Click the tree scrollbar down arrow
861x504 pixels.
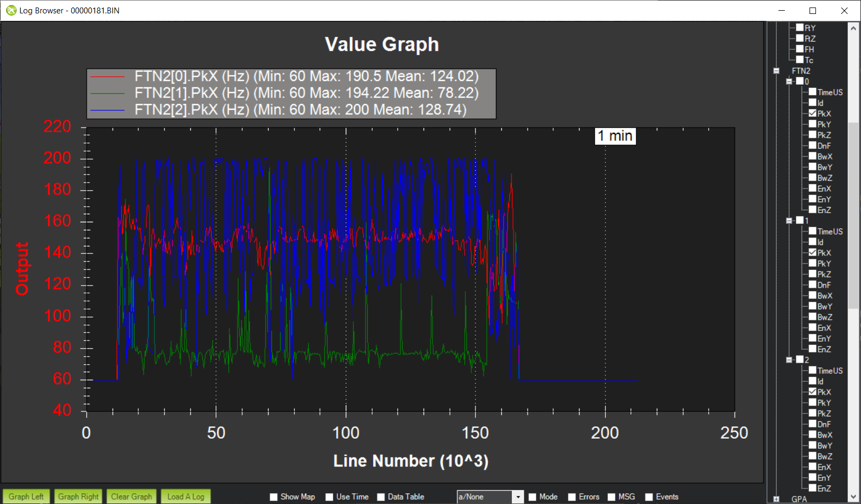coord(853,497)
